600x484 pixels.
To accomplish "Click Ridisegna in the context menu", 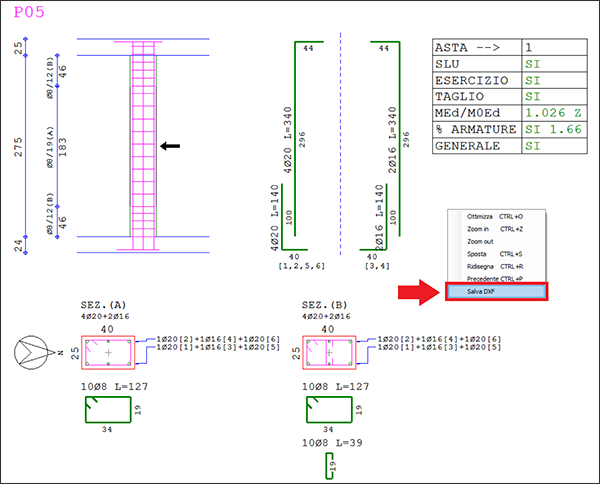I will pyautogui.click(x=482, y=266).
